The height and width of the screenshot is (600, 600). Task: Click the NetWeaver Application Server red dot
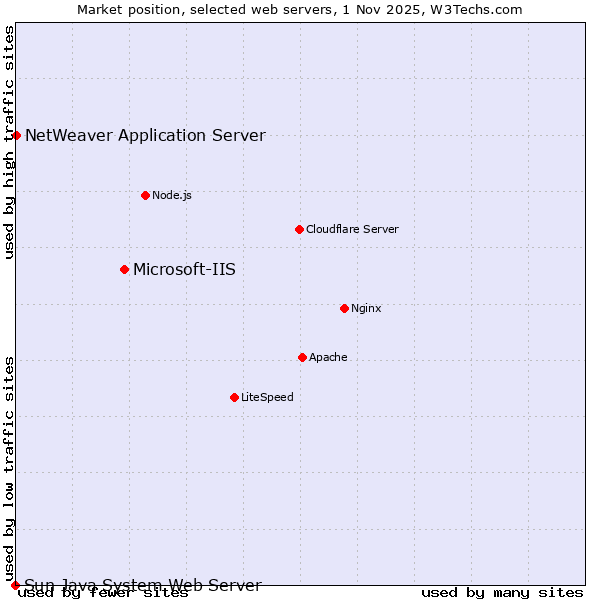(x=16, y=135)
